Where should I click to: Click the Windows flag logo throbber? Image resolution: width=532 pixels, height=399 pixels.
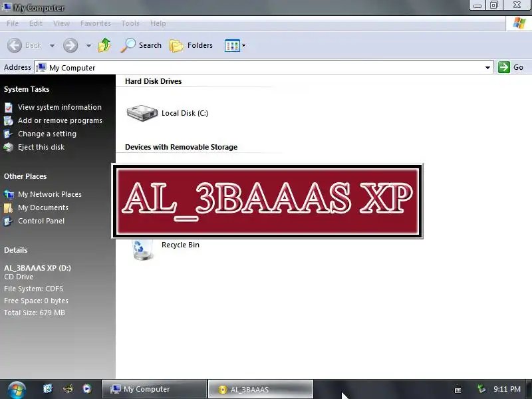tap(519, 23)
